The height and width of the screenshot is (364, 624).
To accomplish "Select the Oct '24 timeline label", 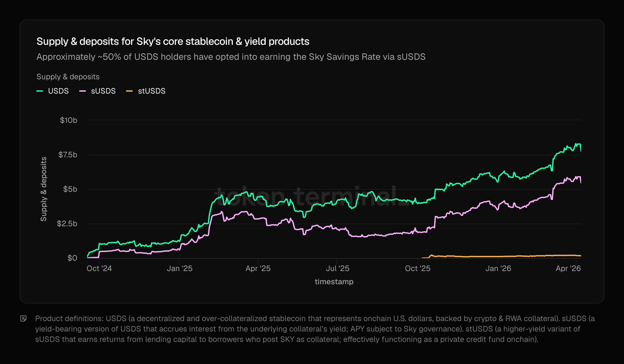I will point(99,268).
